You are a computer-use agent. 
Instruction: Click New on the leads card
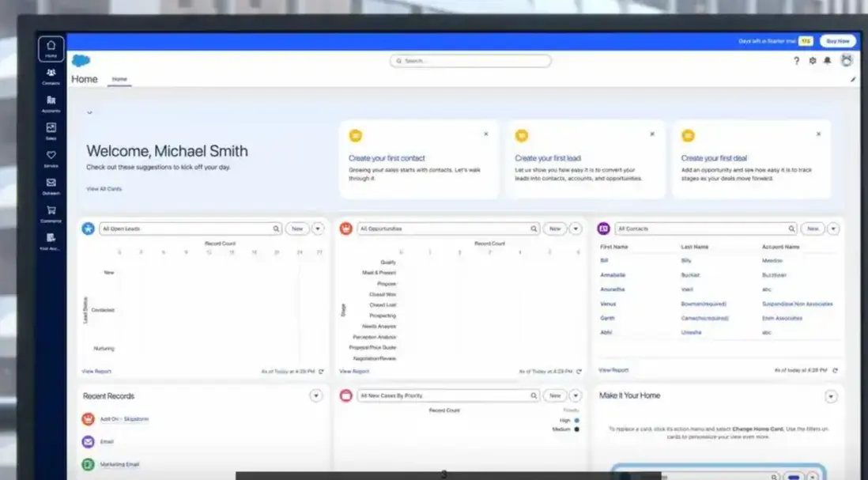[x=297, y=229]
